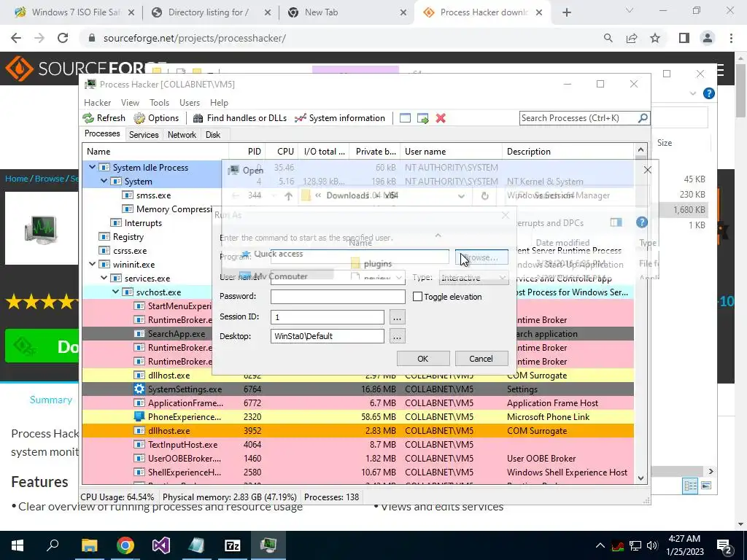Image resolution: width=747 pixels, height=560 pixels.
Task: Open Windows Start menu
Action: pos(18,545)
